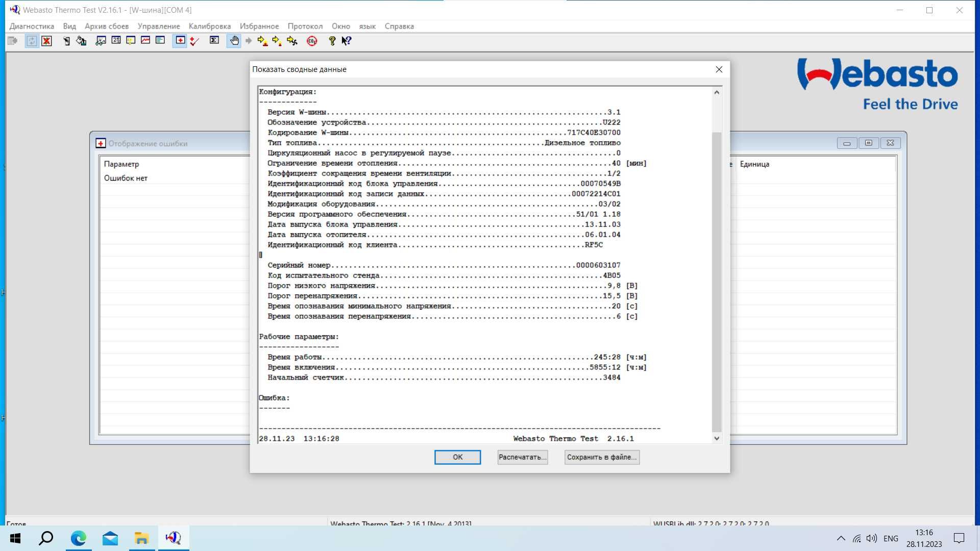Click the Порог низкого напряжения line

tap(453, 286)
